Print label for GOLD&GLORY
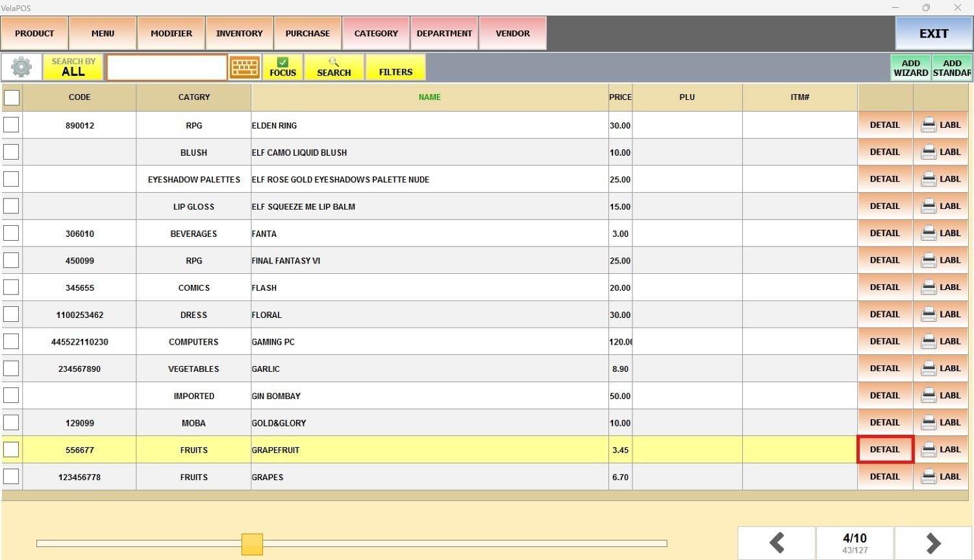The image size is (974, 560). point(941,422)
